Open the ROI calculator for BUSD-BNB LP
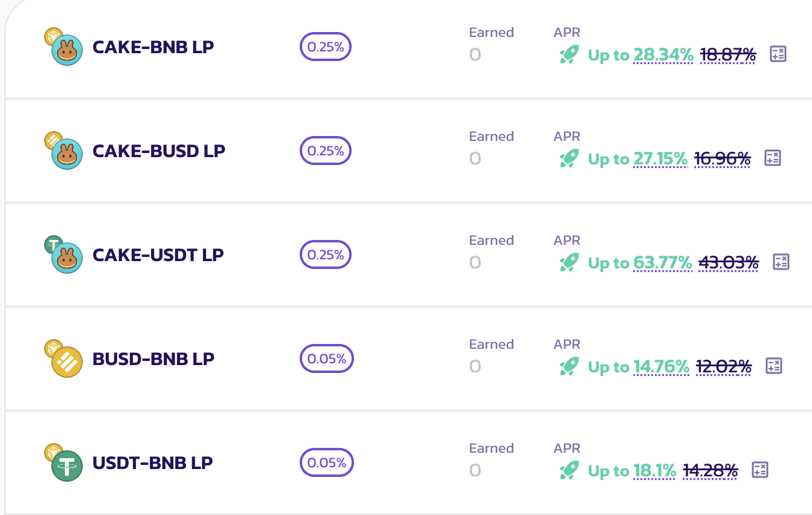Viewport: 812px width, 515px height. point(774,366)
